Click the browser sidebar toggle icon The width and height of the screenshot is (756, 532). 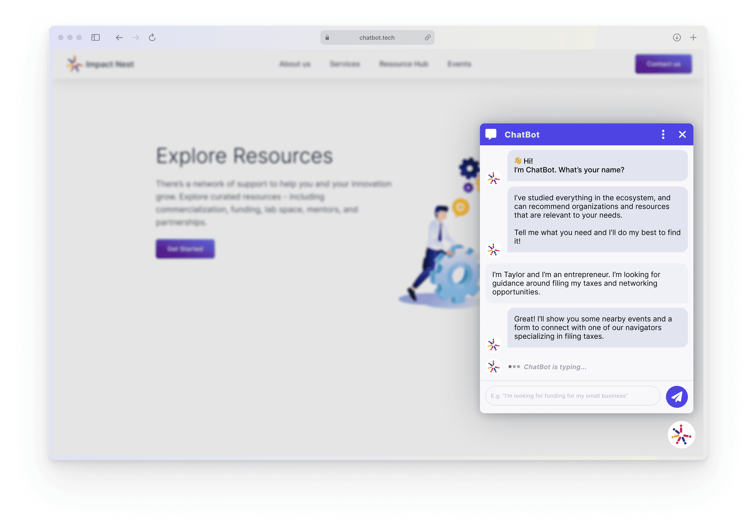point(95,38)
